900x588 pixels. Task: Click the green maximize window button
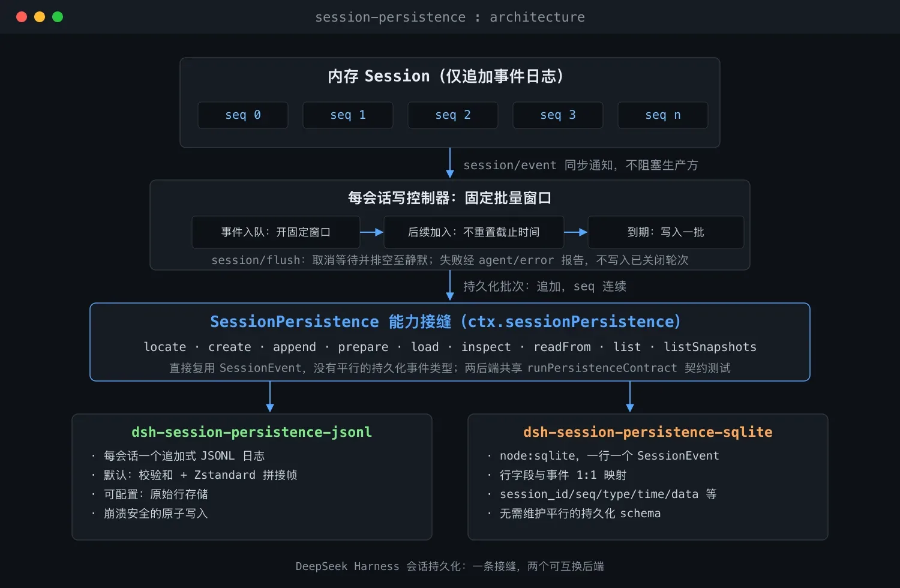(58, 17)
